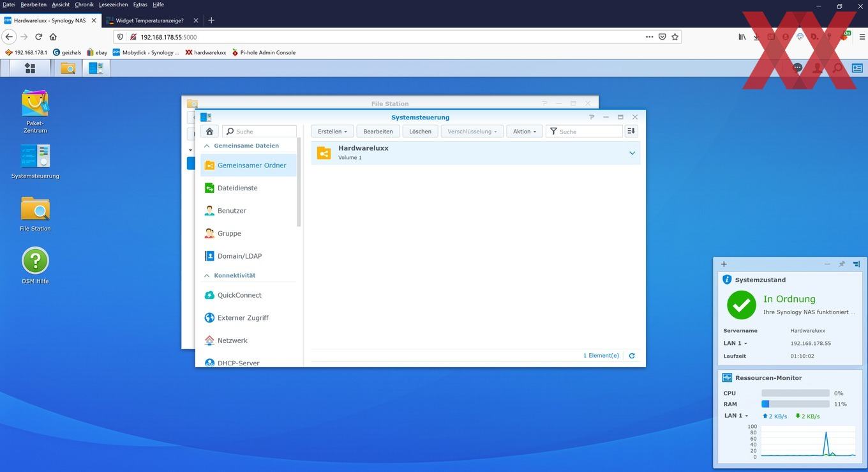Focus the Systemsteuerung sidebar Suche field
The height and width of the screenshot is (472, 868).
[x=260, y=131]
